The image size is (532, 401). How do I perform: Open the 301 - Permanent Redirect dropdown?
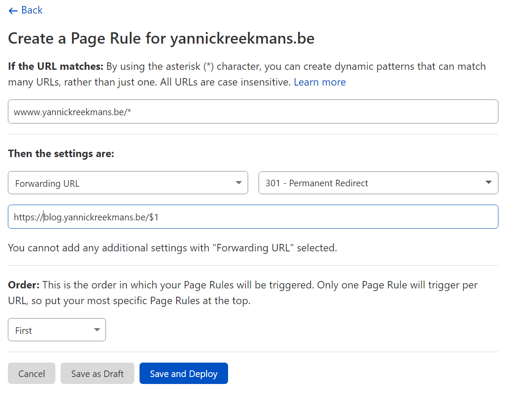click(371, 183)
